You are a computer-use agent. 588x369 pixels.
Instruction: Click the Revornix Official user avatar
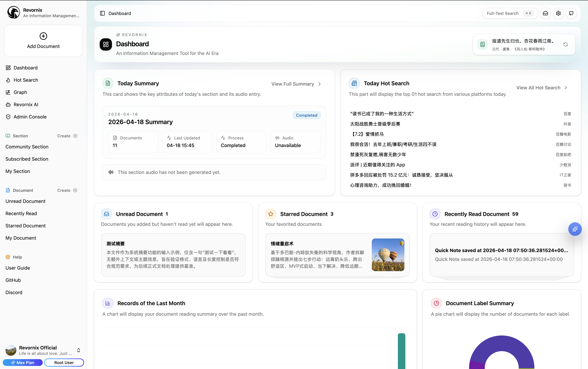(x=11, y=350)
